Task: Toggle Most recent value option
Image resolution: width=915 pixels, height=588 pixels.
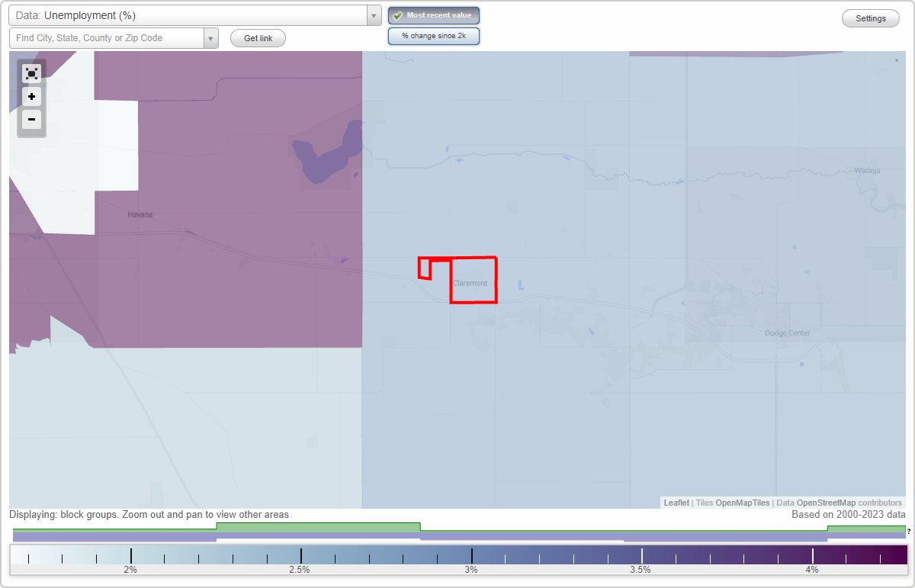Action: pos(434,15)
